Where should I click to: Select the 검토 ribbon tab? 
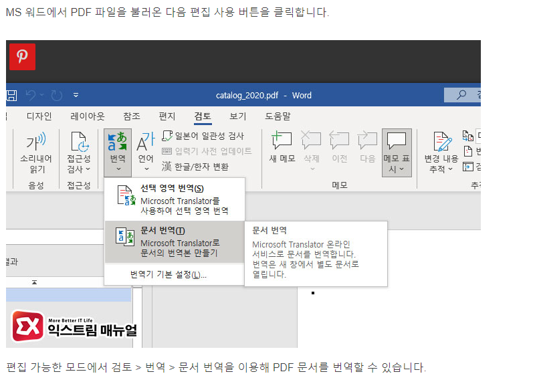[x=203, y=116]
